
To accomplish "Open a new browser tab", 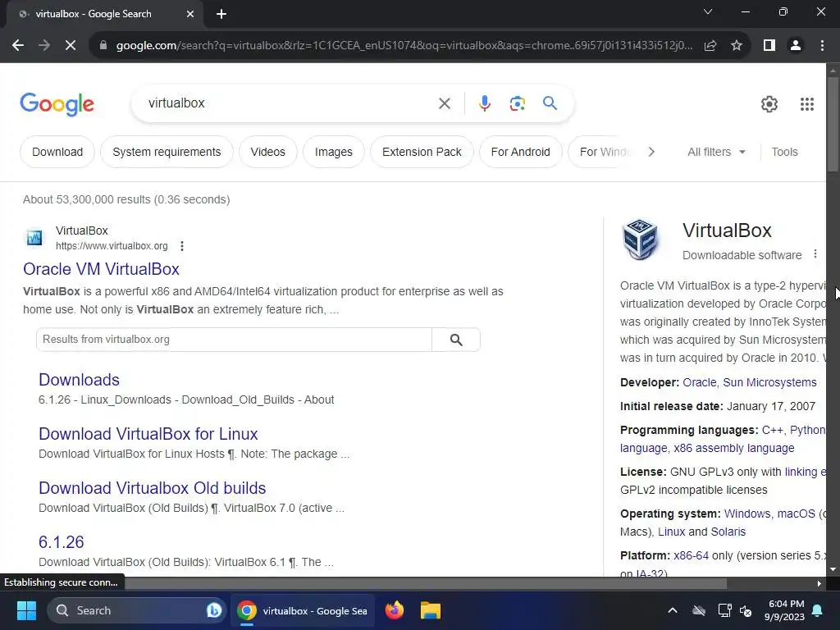I will coord(221,14).
